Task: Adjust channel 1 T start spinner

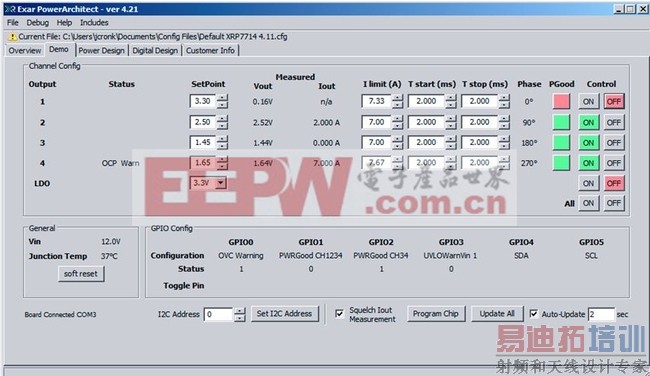Action: point(451,101)
